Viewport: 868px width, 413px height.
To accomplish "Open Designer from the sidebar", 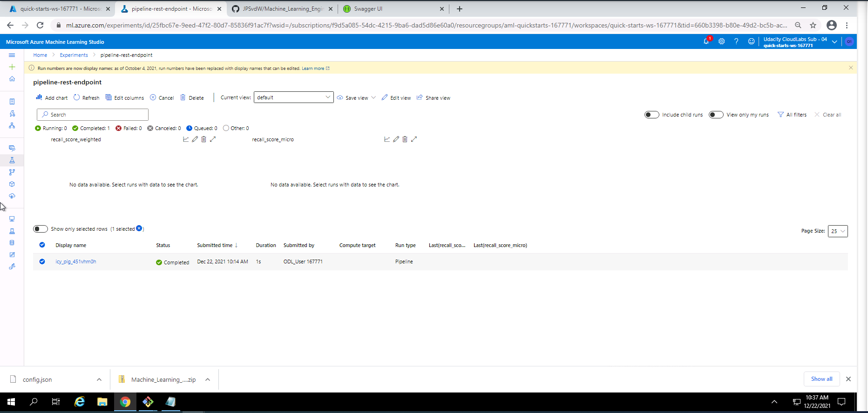I will click(12, 126).
